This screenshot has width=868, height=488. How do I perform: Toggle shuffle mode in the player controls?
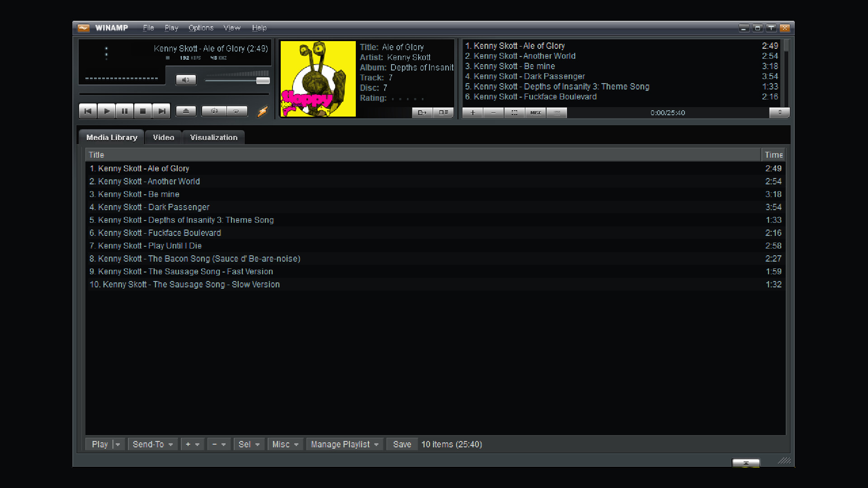(x=214, y=111)
